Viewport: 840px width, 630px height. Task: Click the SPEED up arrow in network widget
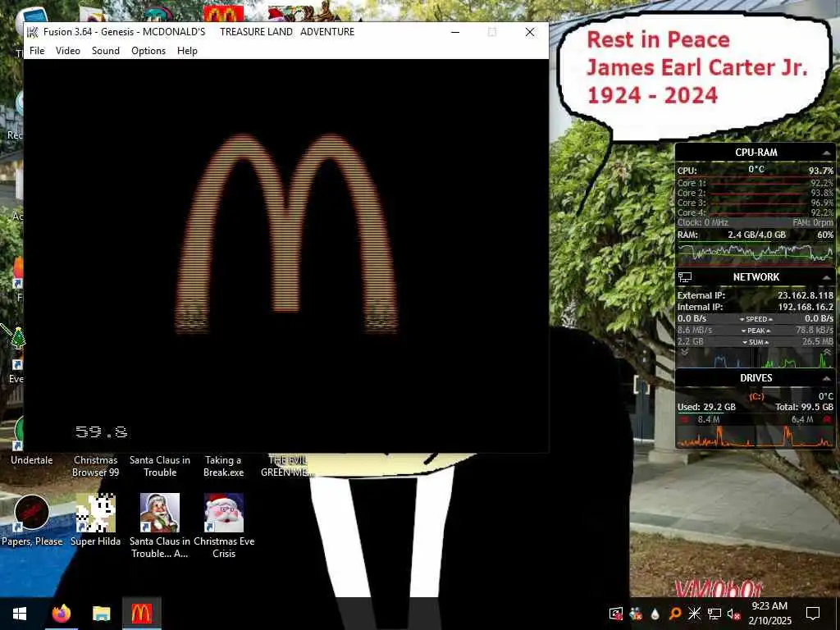point(770,319)
